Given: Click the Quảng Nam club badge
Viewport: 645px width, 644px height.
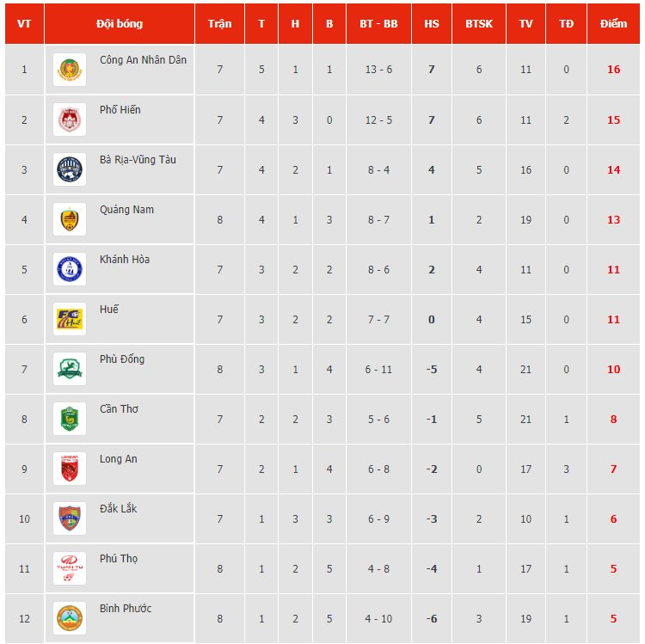Looking at the screenshot, I should [69, 219].
